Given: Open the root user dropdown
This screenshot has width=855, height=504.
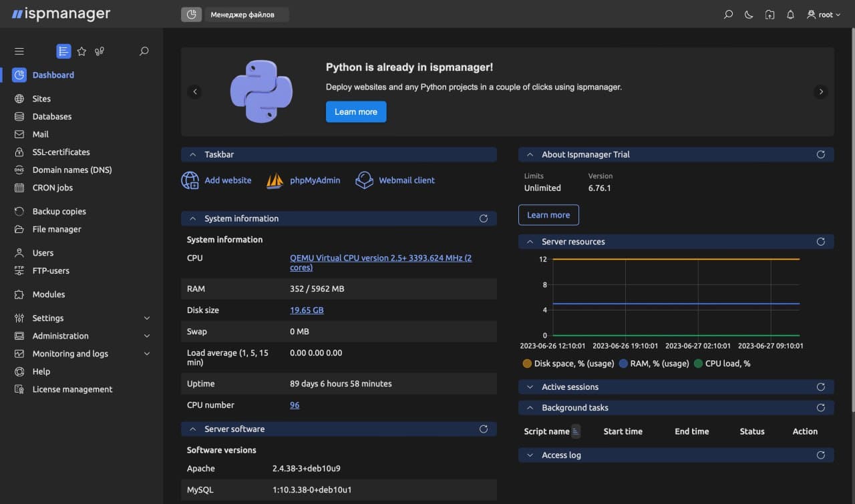Looking at the screenshot, I should click(x=824, y=15).
